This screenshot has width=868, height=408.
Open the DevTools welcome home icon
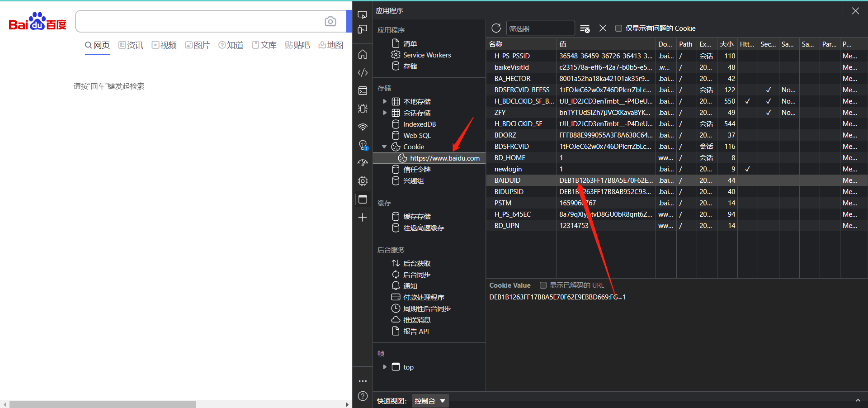pyautogui.click(x=363, y=54)
